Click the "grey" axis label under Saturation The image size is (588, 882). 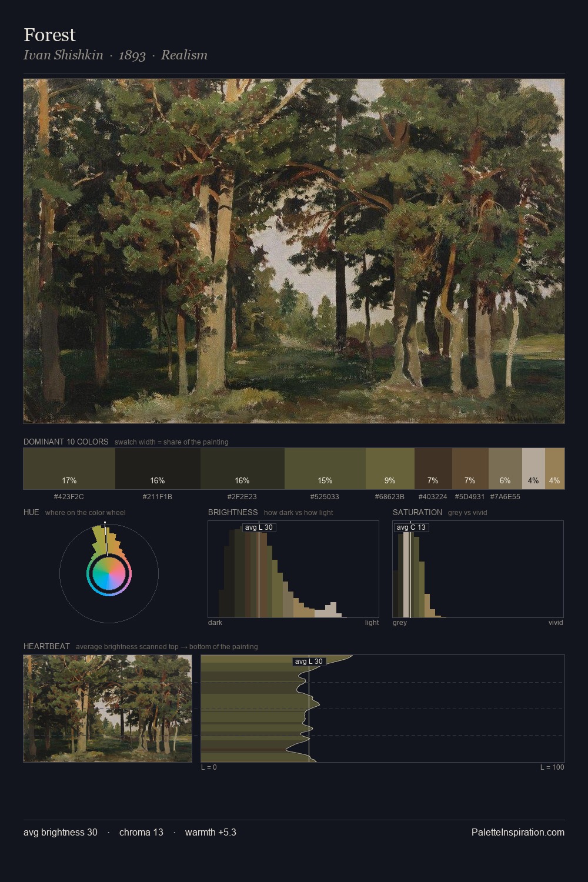click(x=400, y=623)
